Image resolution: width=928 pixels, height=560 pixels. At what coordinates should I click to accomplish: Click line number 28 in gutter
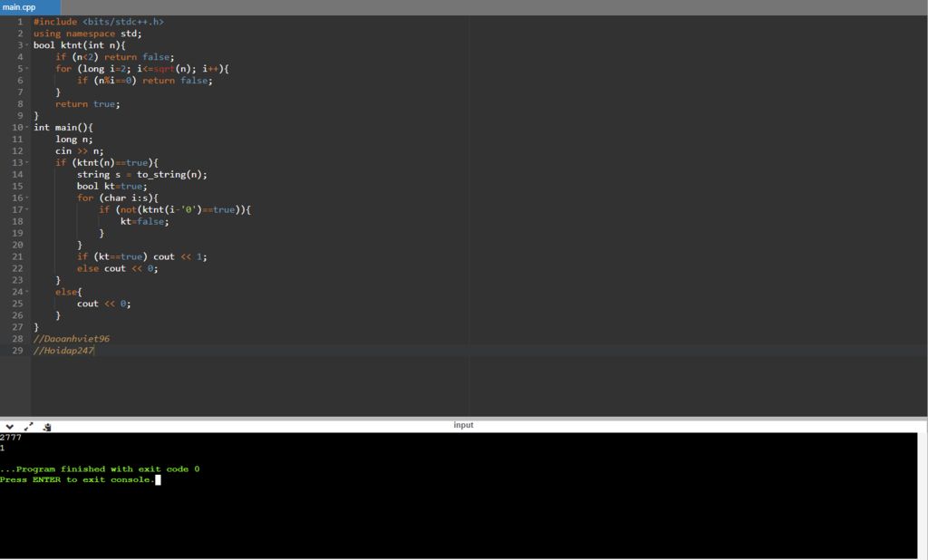click(17, 339)
